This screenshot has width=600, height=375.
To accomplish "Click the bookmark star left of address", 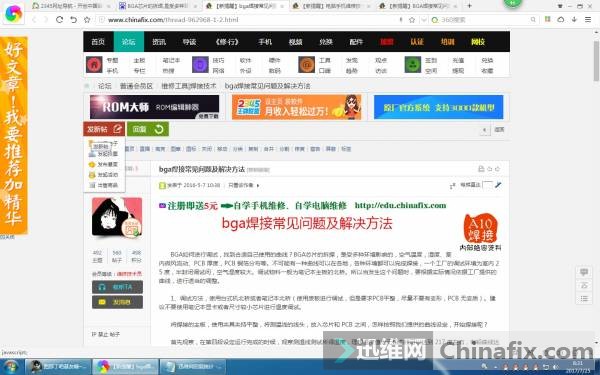I will click(87, 20).
